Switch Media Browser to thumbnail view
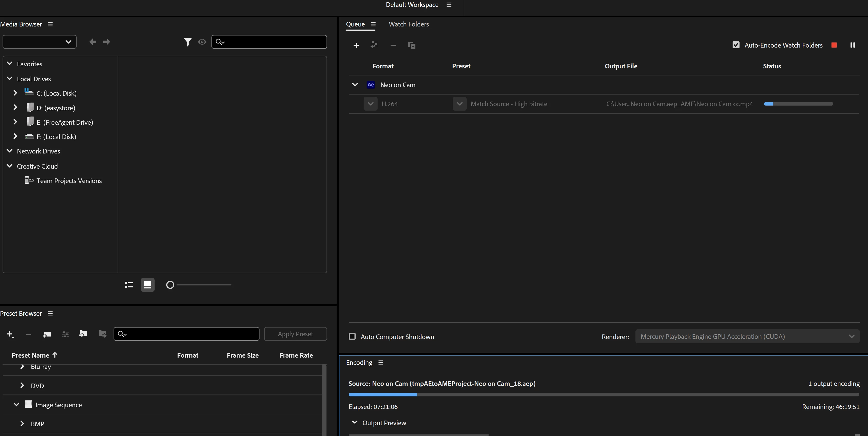 point(147,285)
